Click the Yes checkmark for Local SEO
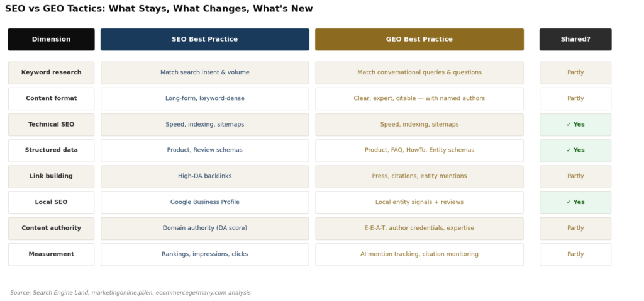 click(575, 202)
